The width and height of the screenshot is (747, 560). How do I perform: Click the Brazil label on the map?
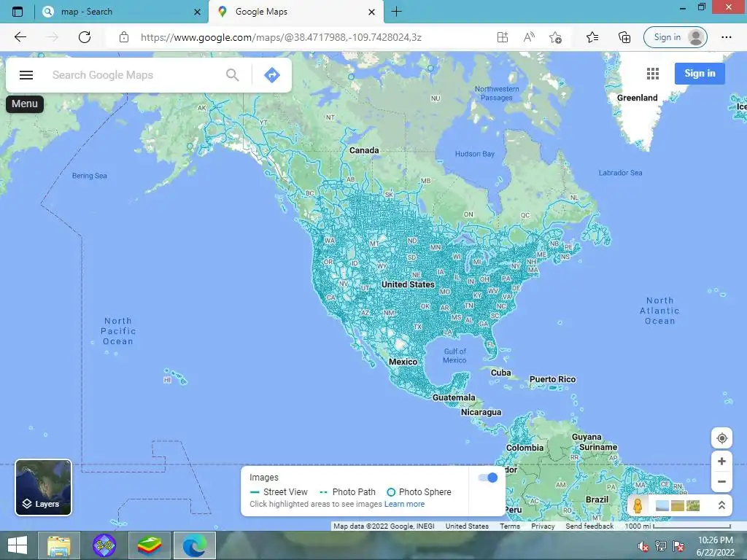pos(597,499)
